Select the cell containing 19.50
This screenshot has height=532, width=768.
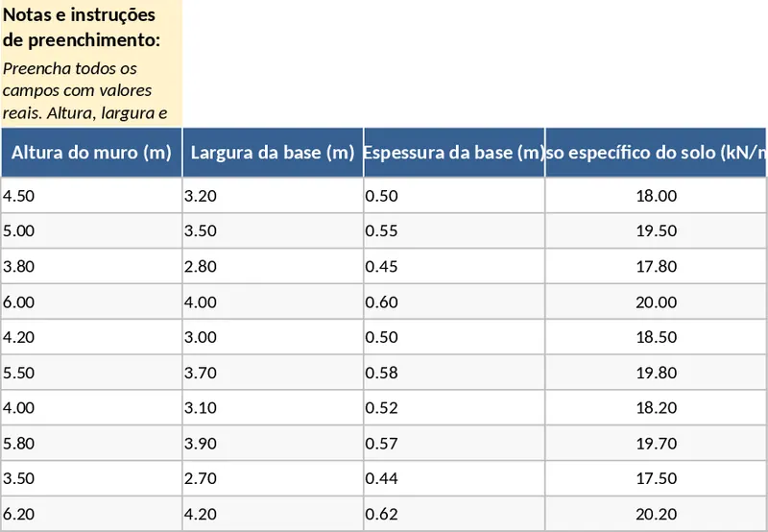(657, 231)
